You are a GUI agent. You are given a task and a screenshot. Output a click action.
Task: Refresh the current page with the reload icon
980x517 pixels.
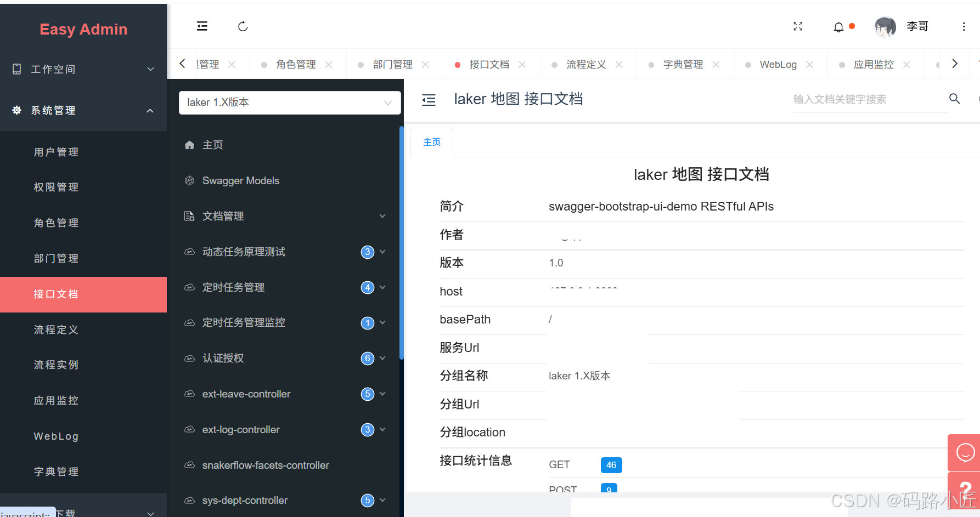click(x=243, y=26)
